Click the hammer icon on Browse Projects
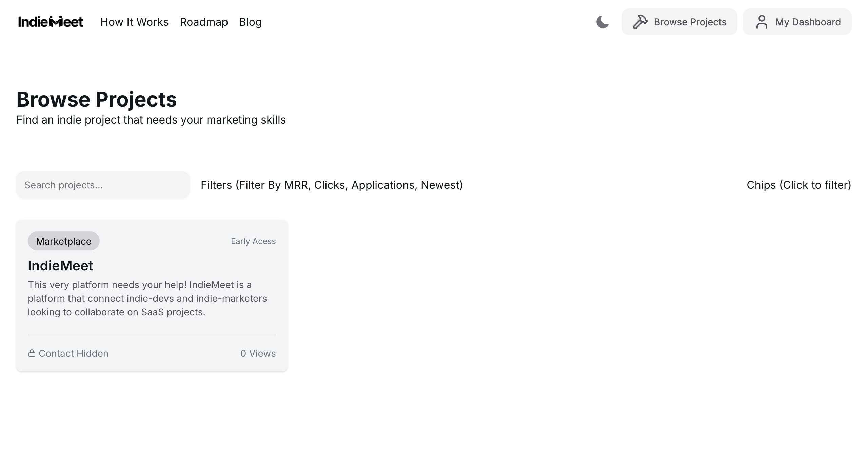 pyautogui.click(x=640, y=21)
